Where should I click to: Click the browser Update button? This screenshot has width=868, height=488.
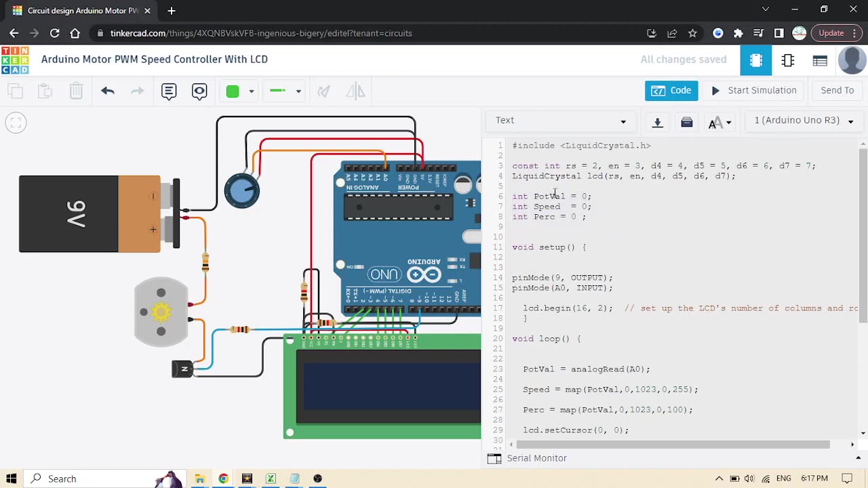[831, 33]
